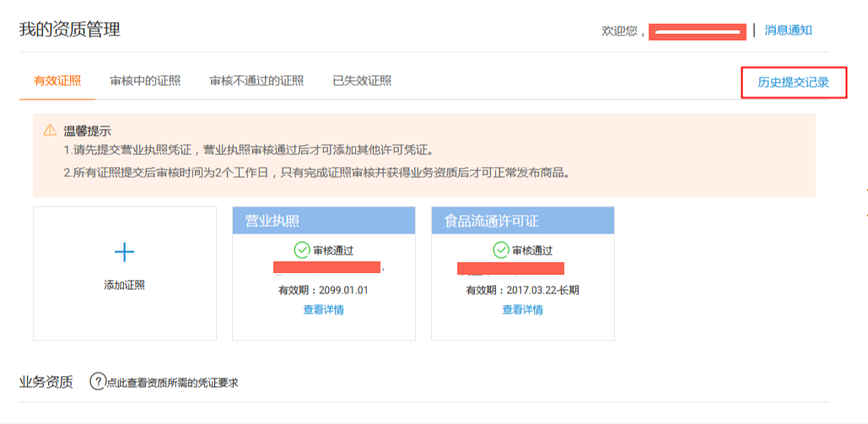The image size is (868, 424).
Task: Click the question mark icon beside 业务资质
Action: pos(98,382)
